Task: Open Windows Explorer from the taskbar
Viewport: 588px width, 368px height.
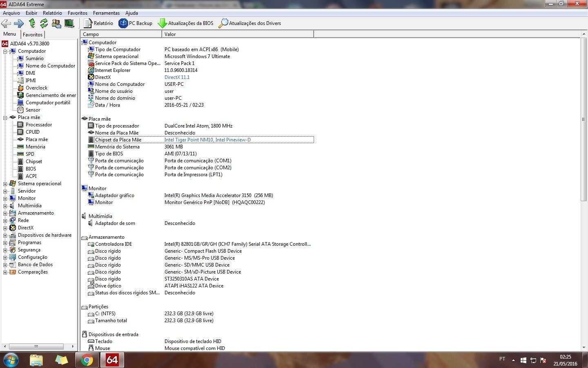Action: click(x=36, y=360)
